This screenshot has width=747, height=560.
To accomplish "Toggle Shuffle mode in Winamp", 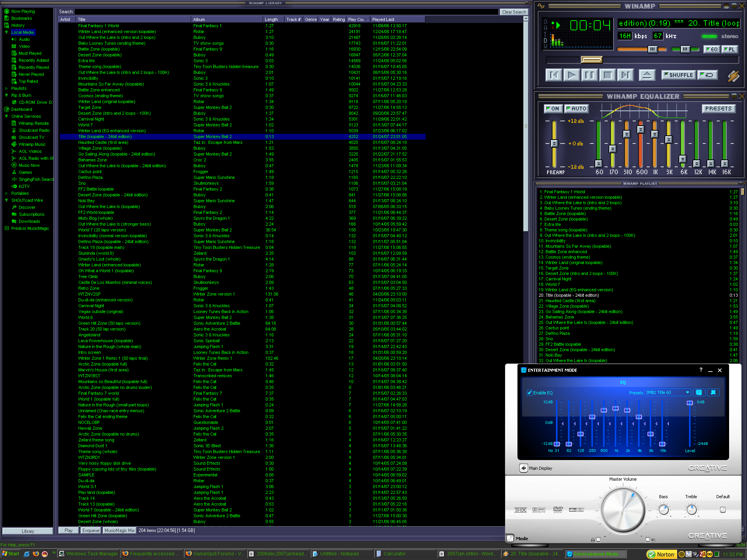I will (x=678, y=75).
